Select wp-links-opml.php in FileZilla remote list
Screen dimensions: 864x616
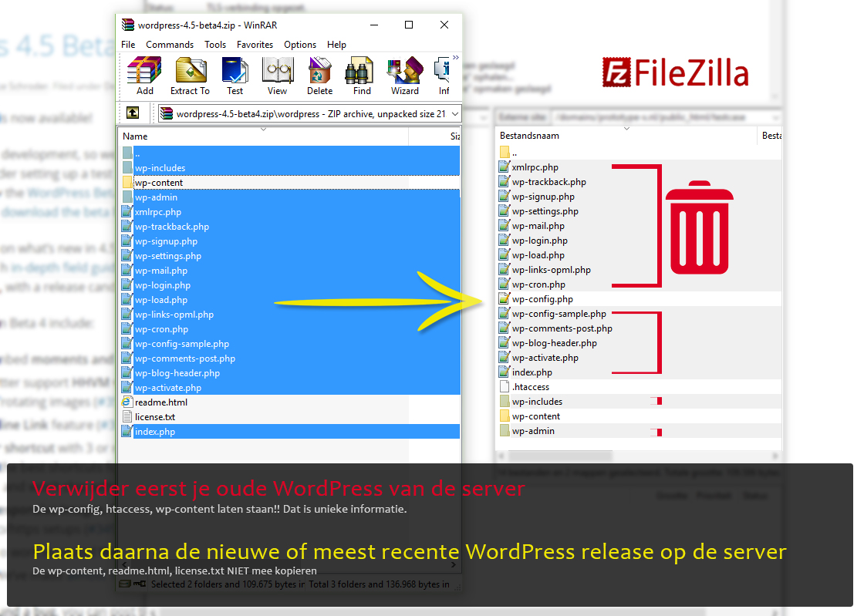click(x=639, y=270)
